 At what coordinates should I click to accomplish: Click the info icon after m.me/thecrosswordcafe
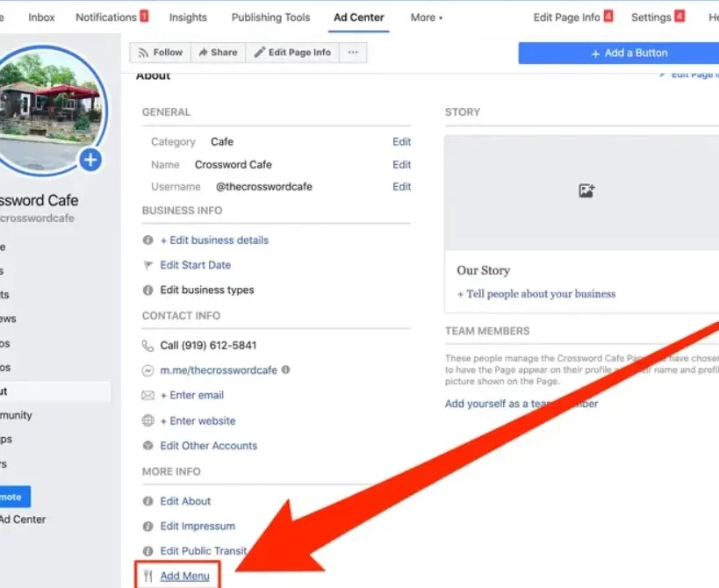[x=285, y=369]
